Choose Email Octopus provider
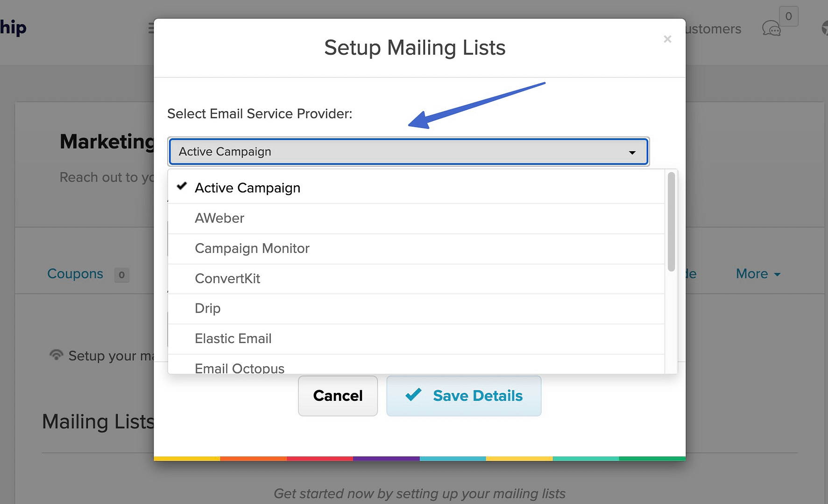The height and width of the screenshot is (504, 828). pos(240,368)
